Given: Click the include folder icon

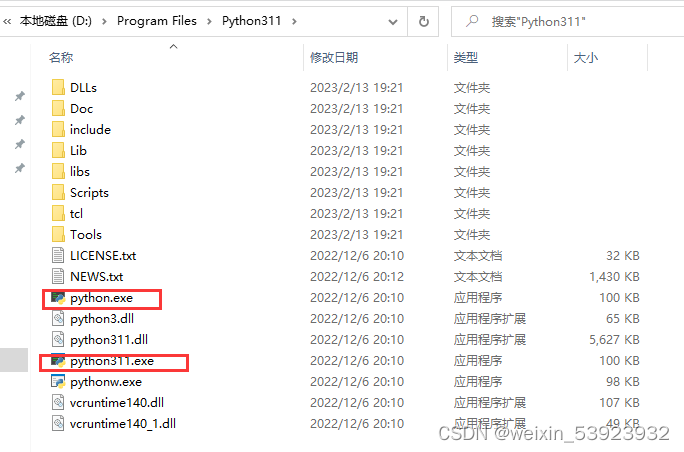Looking at the screenshot, I should (58, 129).
